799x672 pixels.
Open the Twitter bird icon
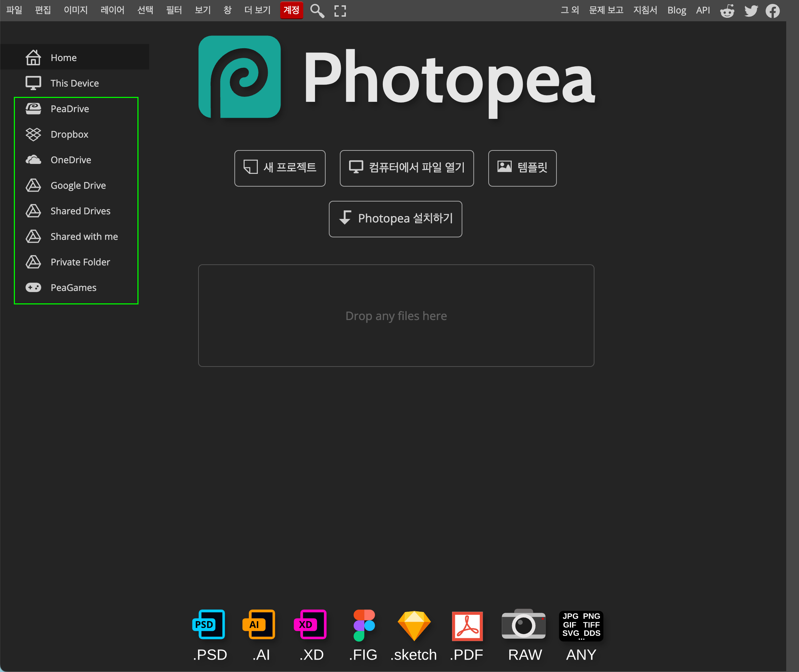pyautogui.click(x=751, y=11)
